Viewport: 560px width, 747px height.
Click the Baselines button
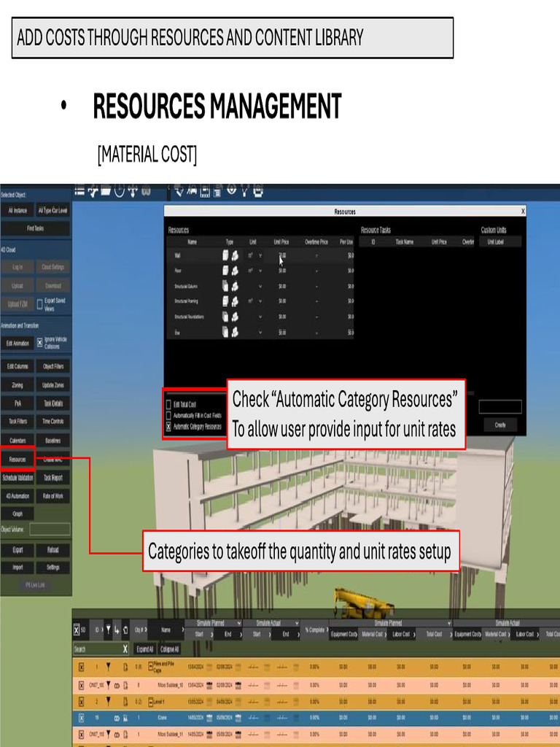(53, 441)
